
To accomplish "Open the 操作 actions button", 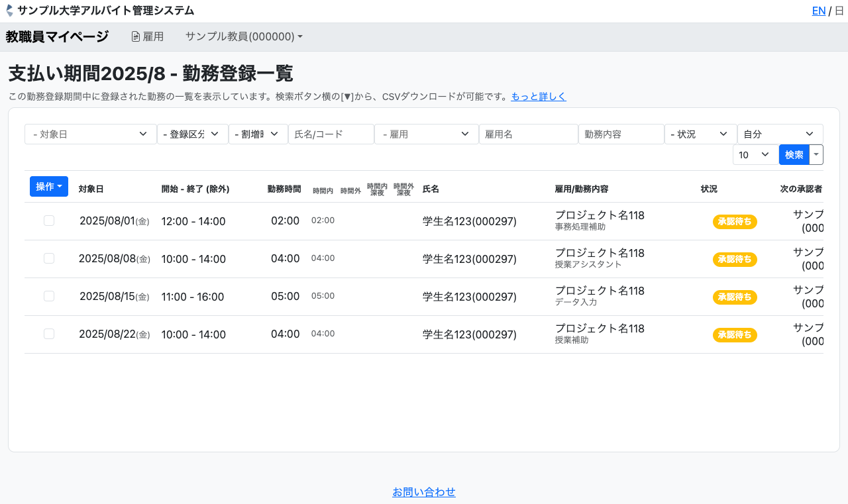I will pyautogui.click(x=49, y=187).
